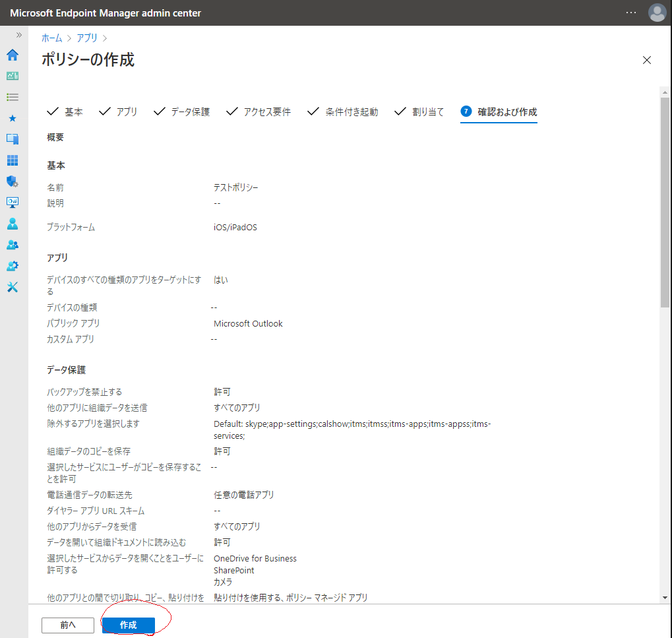Open Users single person icon
Screen dimensions: 672x638
click(13, 224)
